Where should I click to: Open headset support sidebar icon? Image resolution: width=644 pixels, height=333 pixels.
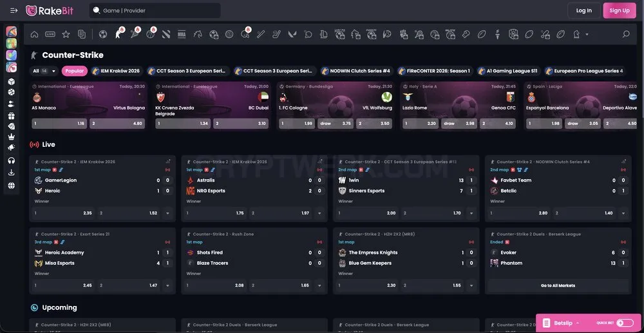coord(12,160)
